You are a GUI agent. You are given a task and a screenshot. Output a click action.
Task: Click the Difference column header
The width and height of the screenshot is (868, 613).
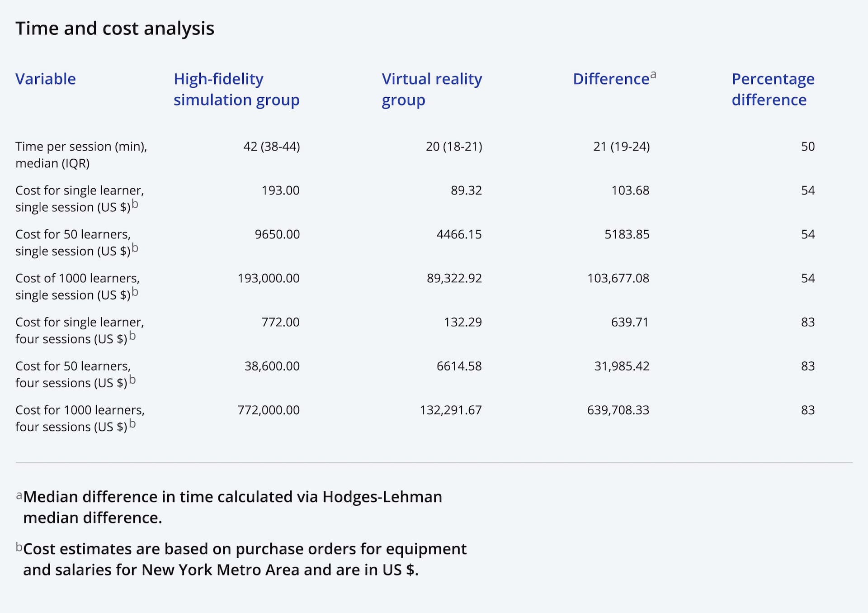(611, 79)
